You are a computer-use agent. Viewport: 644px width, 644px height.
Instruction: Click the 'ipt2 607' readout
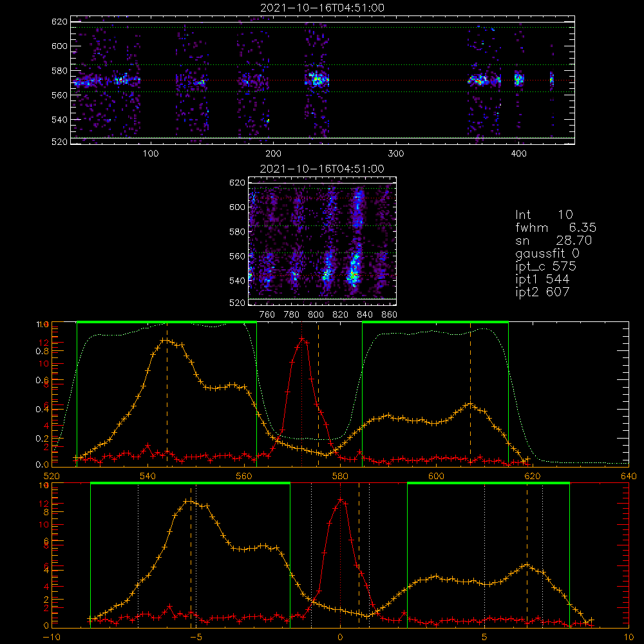tap(542, 292)
